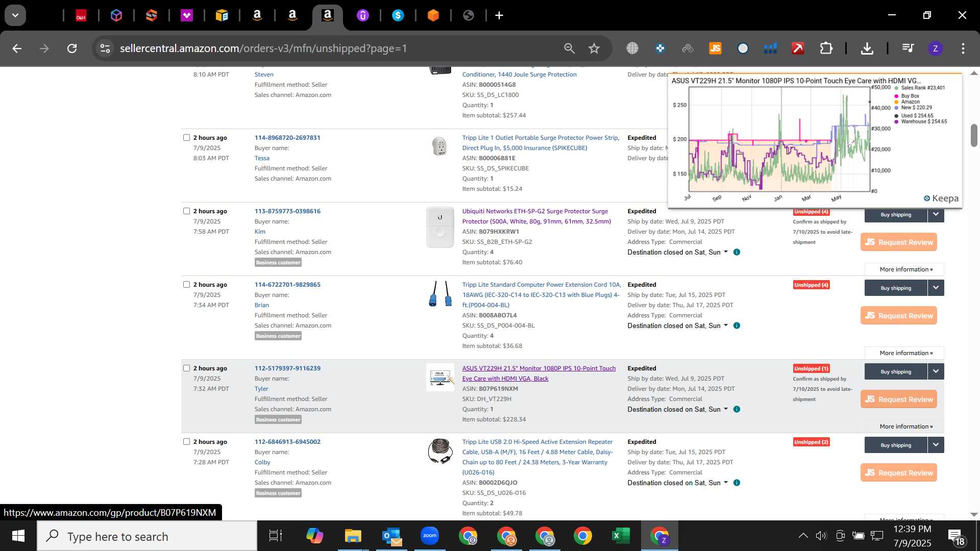This screenshot has height=551, width=980.
Task: Select checkbox for order 112-5179397-9116239
Action: (x=186, y=368)
